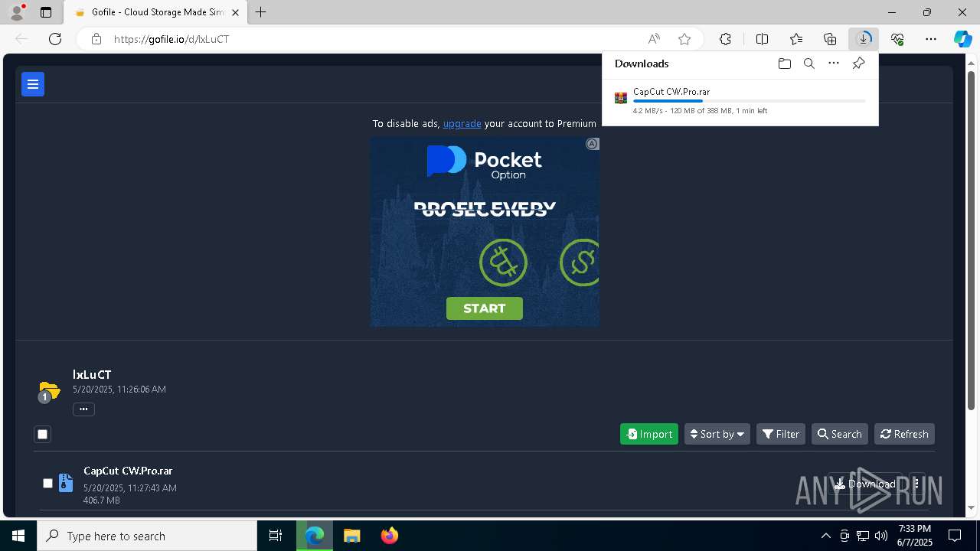Viewport: 980px width, 551px height.
Task: Click the Search button in file list
Action: pyautogui.click(x=840, y=434)
